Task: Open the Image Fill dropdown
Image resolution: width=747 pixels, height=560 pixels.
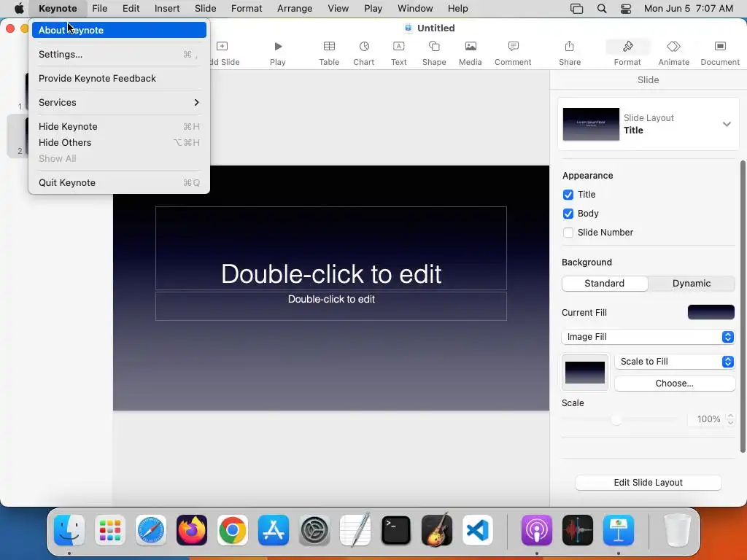Action: [x=648, y=337]
